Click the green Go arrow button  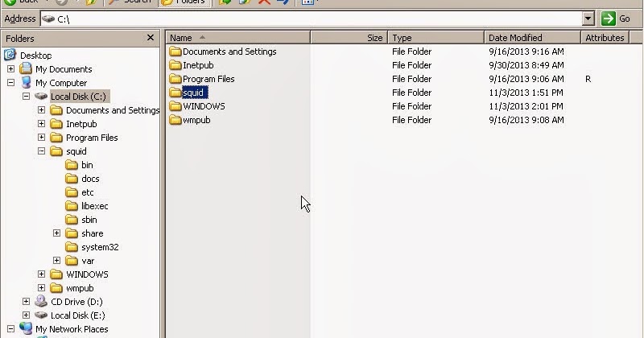608,19
